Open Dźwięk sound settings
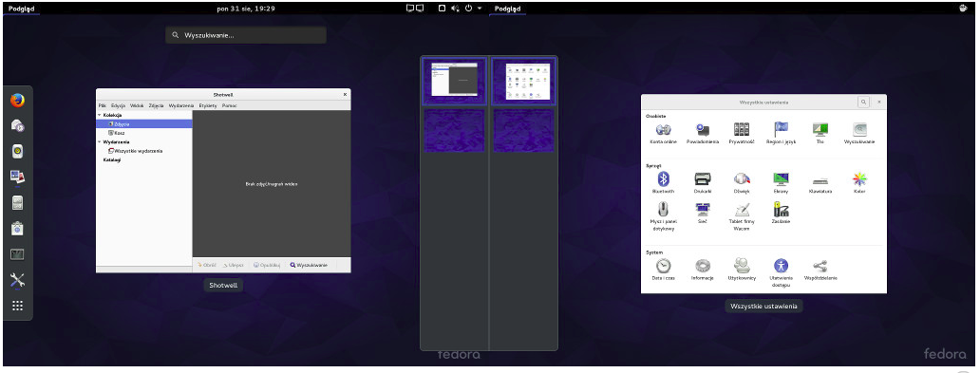 pos(742,183)
